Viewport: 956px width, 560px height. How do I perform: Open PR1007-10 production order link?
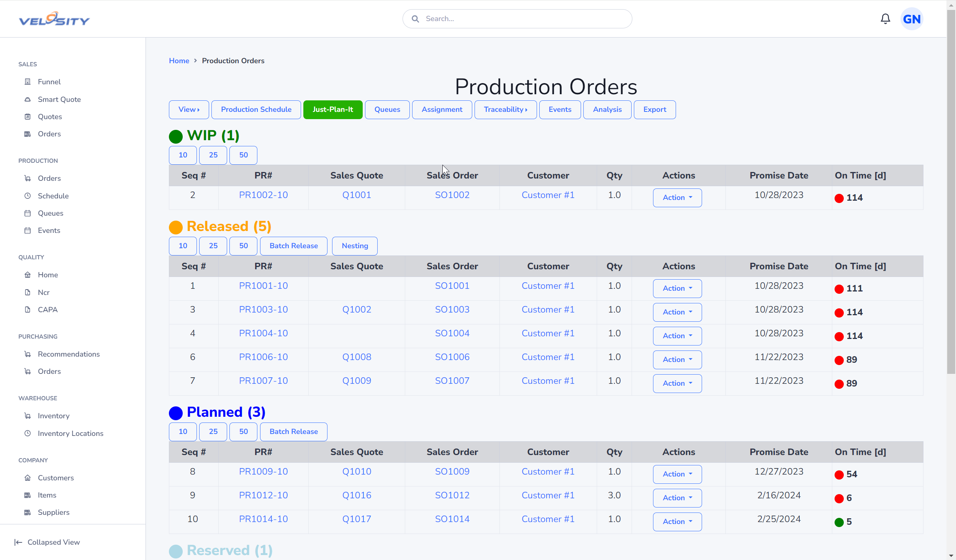[x=263, y=381]
